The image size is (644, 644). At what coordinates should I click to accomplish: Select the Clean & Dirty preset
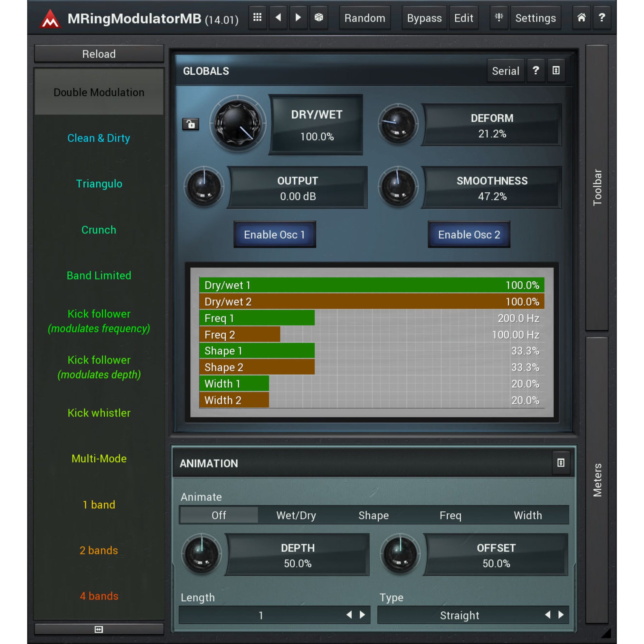pos(99,138)
